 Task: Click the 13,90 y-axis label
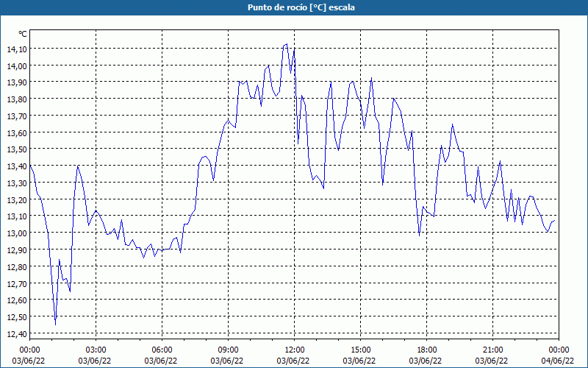pyautogui.click(x=17, y=82)
